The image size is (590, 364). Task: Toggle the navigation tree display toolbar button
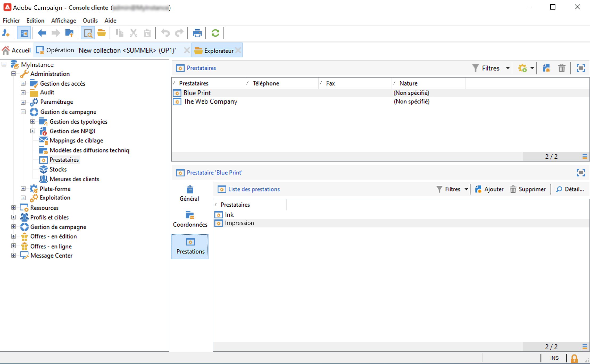(x=24, y=33)
